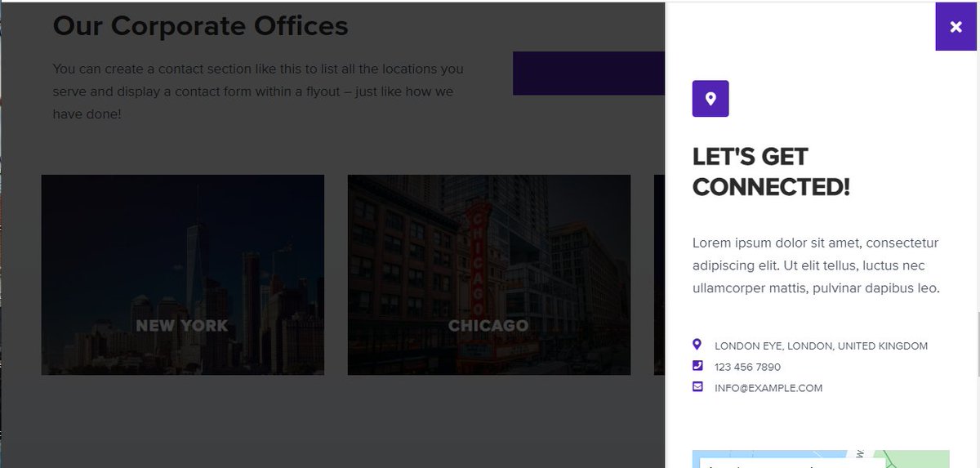Click the phone number 123 456 7890

[x=747, y=368]
